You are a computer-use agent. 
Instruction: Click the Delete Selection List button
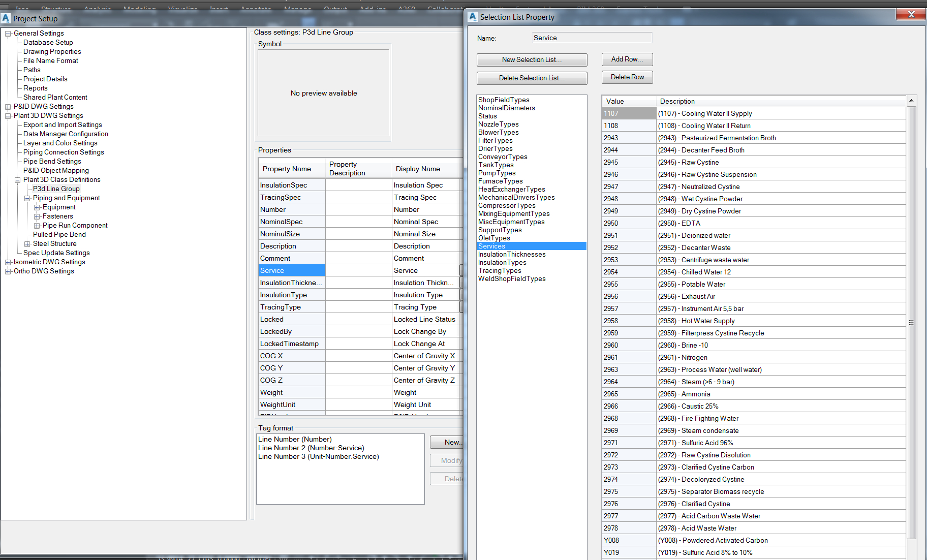532,78
